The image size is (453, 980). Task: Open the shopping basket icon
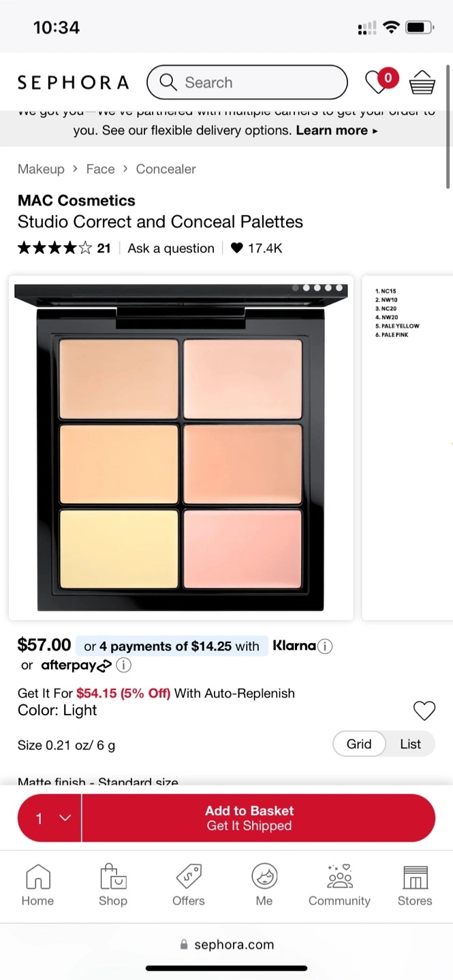point(422,82)
